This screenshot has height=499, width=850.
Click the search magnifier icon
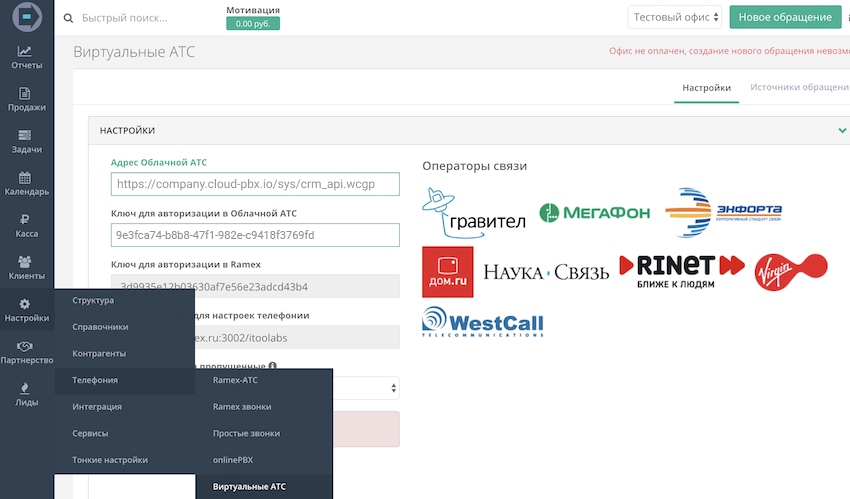[68, 18]
